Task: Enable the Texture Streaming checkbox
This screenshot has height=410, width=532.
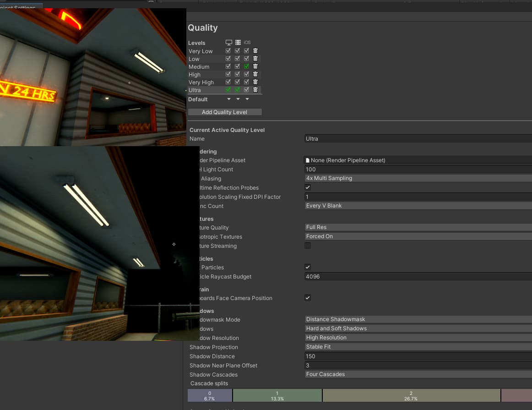Action: click(308, 246)
